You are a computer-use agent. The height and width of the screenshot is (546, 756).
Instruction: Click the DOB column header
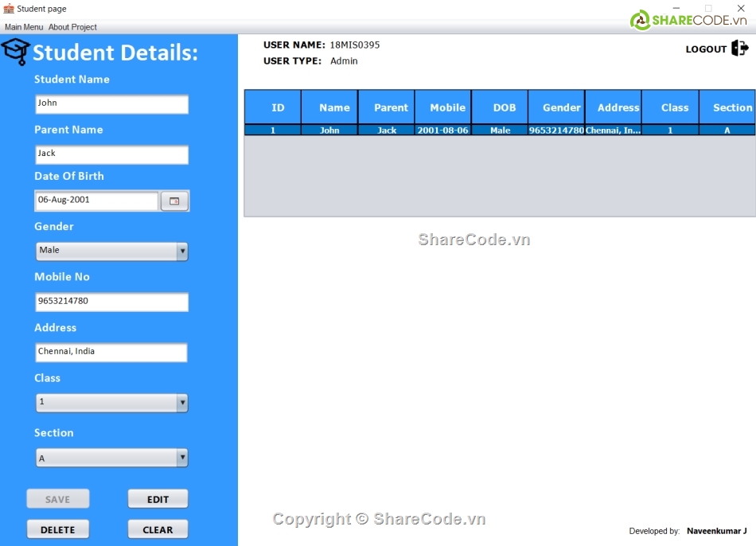click(504, 107)
